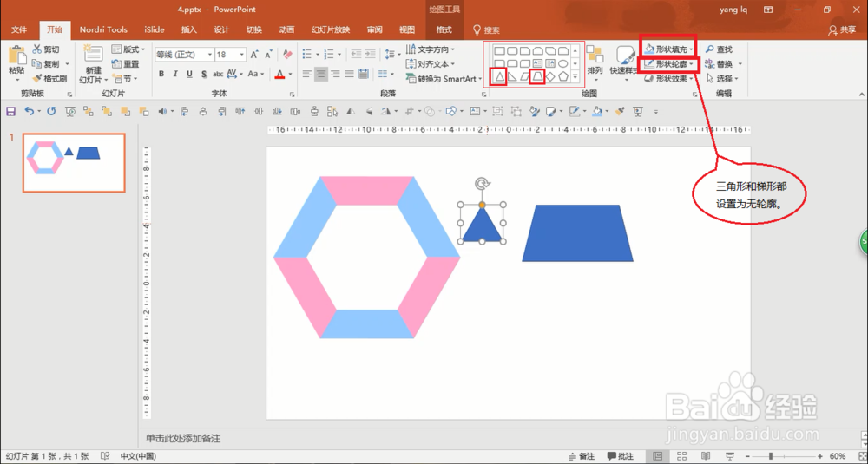Open Shape Outline (形状轮廓) dropdown
This screenshot has width=868, height=464.
(668, 64)
